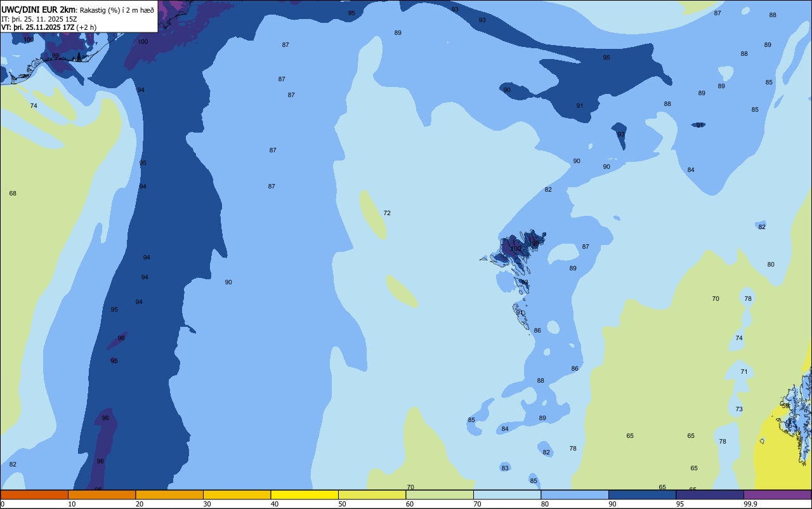812x509 pixels.
Task: Pick the 40–50 yellow legend swatch
Action: [304, 494]
